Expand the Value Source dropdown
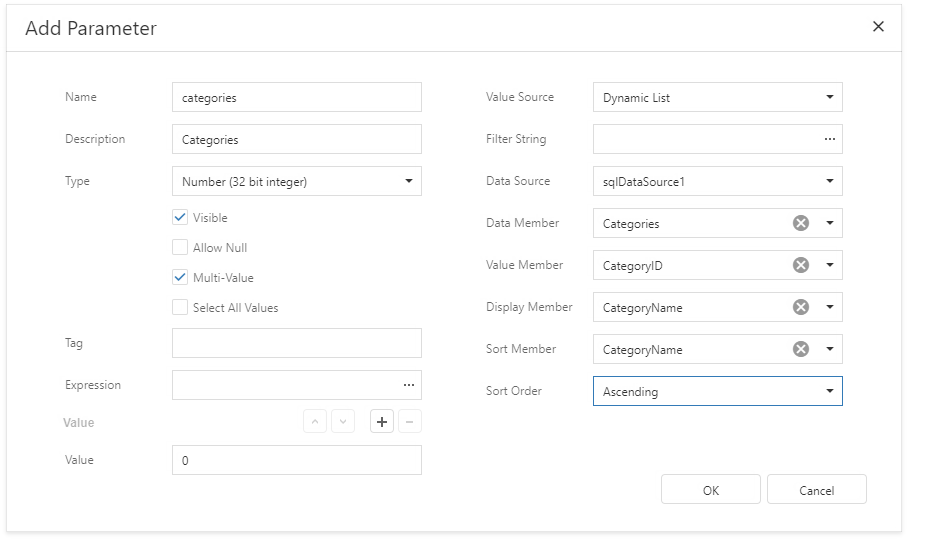 [x=829, y=97]
